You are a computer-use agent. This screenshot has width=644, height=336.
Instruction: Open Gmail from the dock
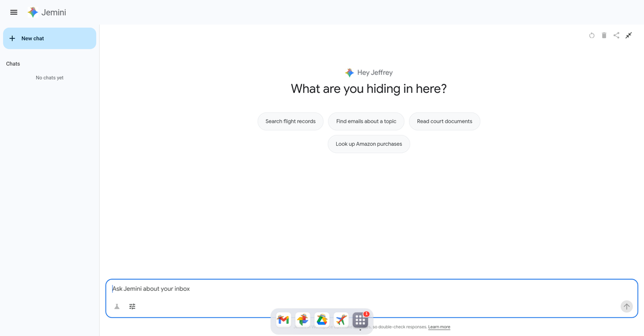pos(283,320)
